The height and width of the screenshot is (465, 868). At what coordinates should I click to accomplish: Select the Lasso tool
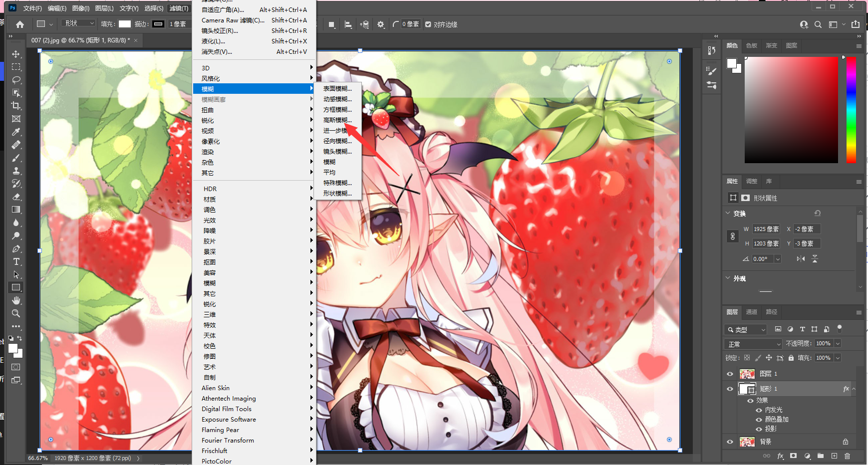coord(16,80)
